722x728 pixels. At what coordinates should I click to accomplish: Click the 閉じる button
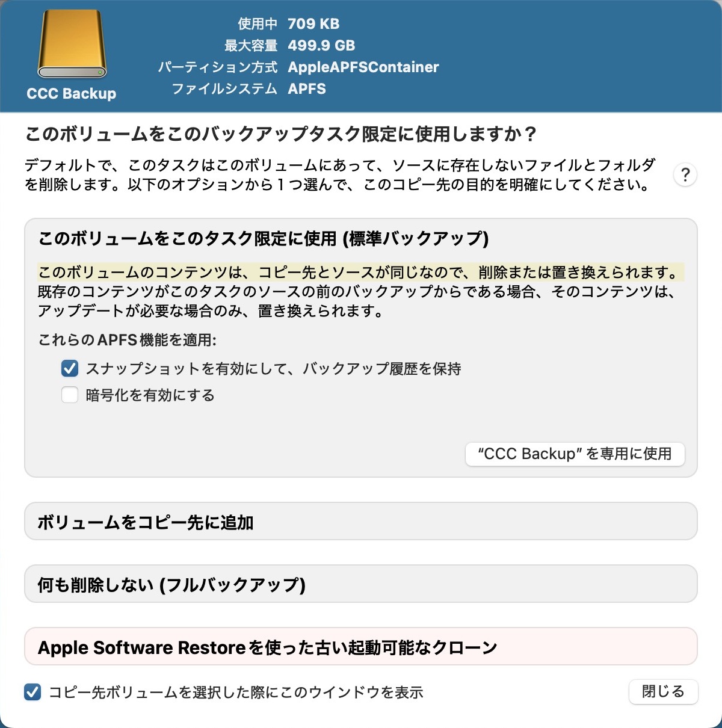(663, 691)
